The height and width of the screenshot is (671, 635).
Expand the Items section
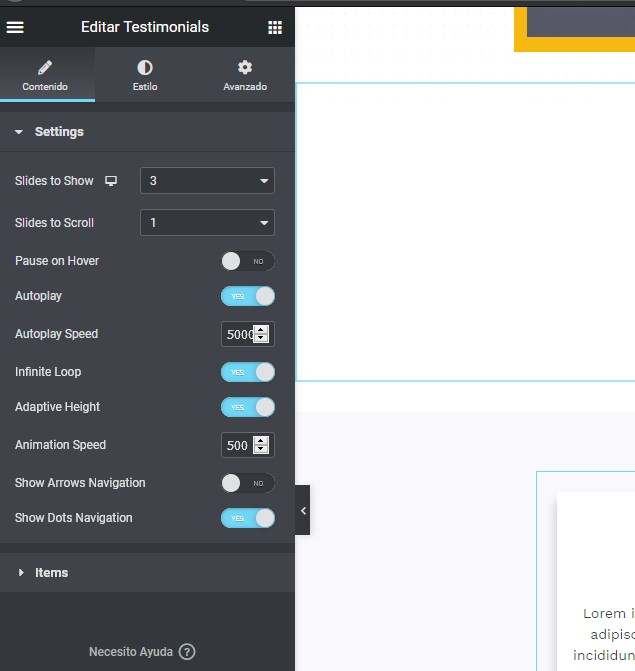coord(147,573)
